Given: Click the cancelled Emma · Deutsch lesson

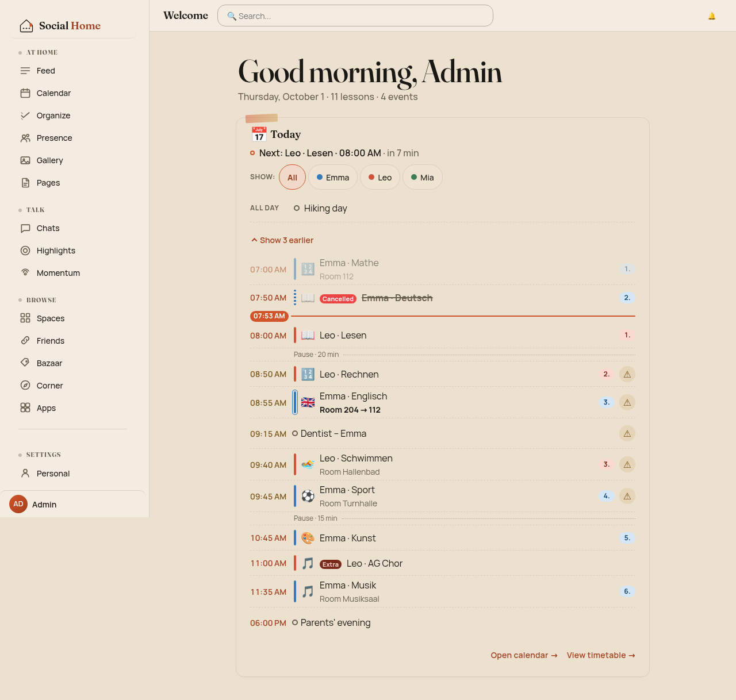Looking at the screenshot, I should pos(443,298).
